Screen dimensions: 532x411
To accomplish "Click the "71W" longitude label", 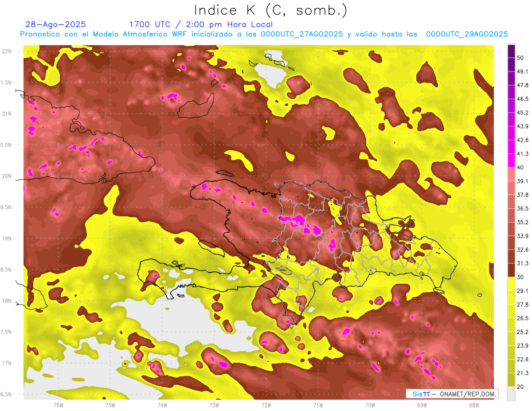I will coord(318,405).
